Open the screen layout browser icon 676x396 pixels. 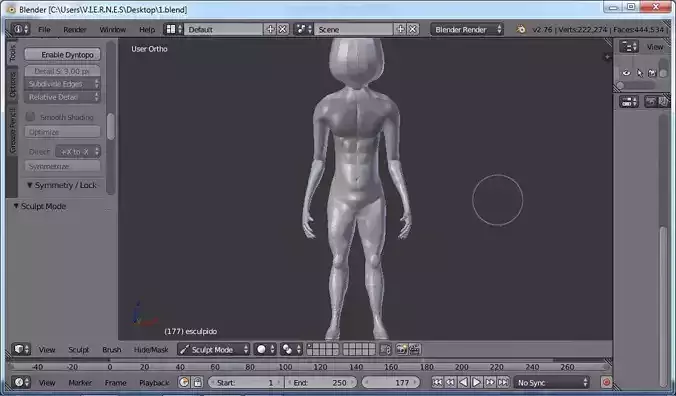pyautogui.click(x=173, y=29)
